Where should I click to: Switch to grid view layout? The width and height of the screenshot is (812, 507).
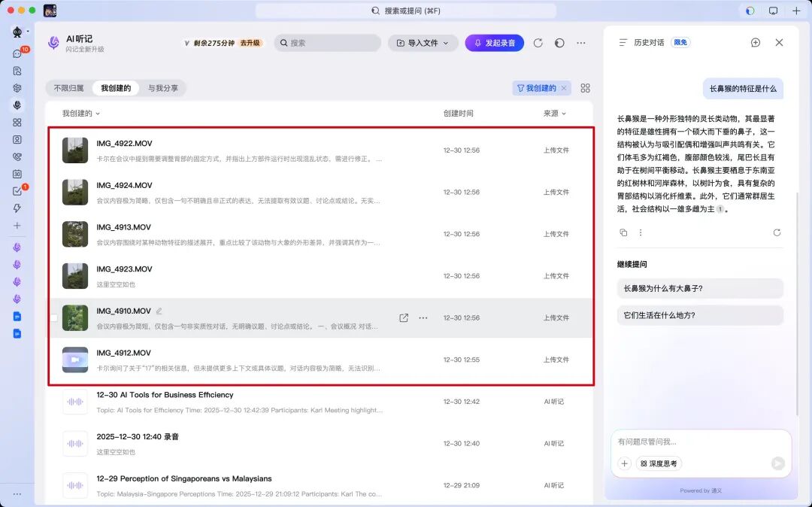point(585,88)
